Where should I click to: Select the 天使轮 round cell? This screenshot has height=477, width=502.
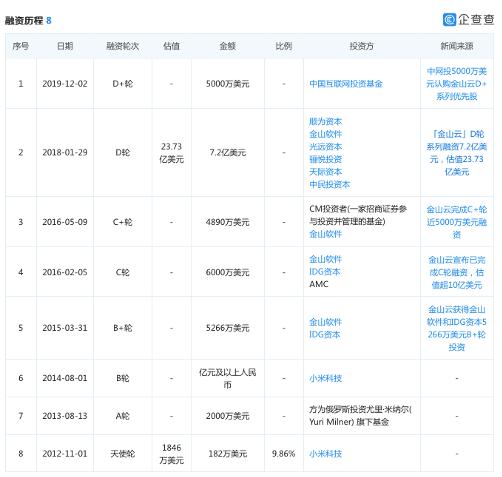click(x=122, y=454)
